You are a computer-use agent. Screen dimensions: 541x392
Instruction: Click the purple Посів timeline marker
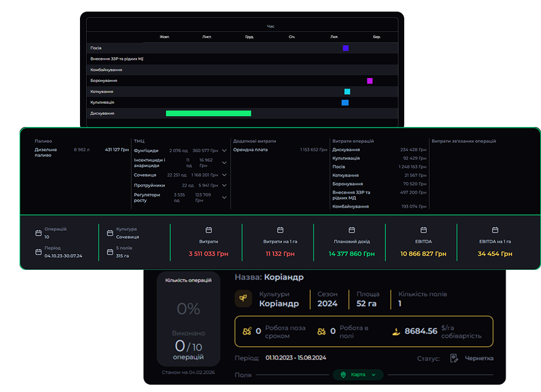(x=346, y=48)
